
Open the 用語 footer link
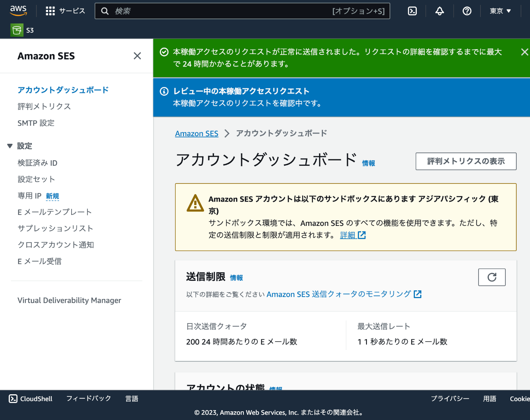489,398
